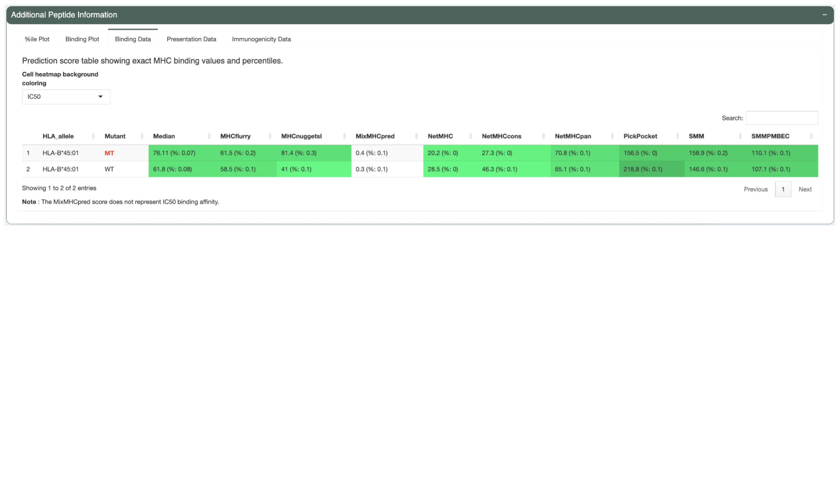Click MHCnuggetsI cell 41 (%: 0.1)
Screen dimensions: 840x504
click(314, 169)
